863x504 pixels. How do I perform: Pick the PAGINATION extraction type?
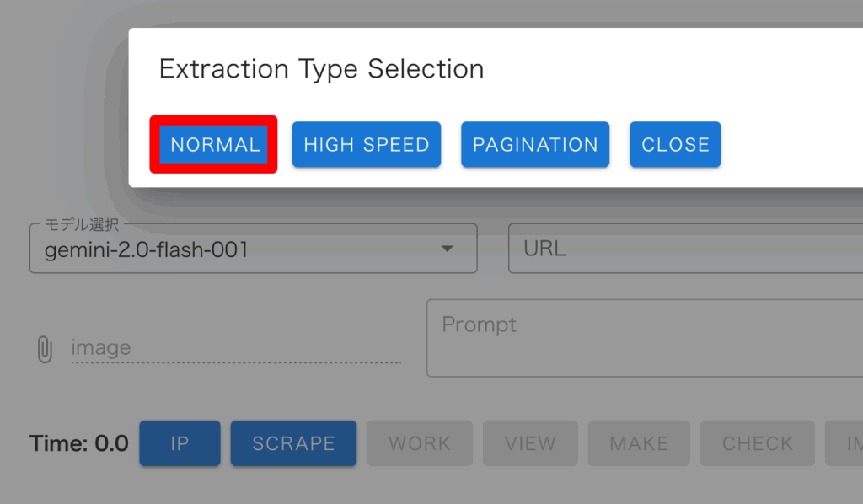[x=535, y=145]
